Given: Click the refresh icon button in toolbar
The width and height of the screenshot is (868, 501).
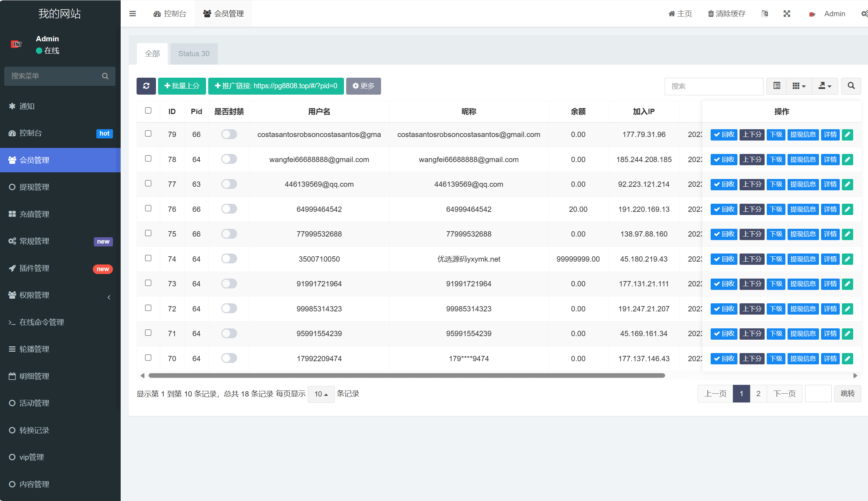Looking at the screenshot, I should (146, 86).
